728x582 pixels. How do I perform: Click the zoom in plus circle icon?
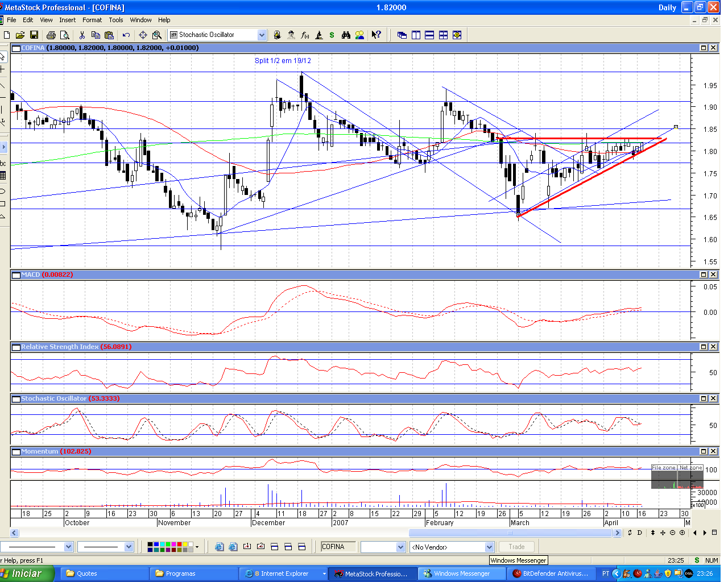coord(682,533)
